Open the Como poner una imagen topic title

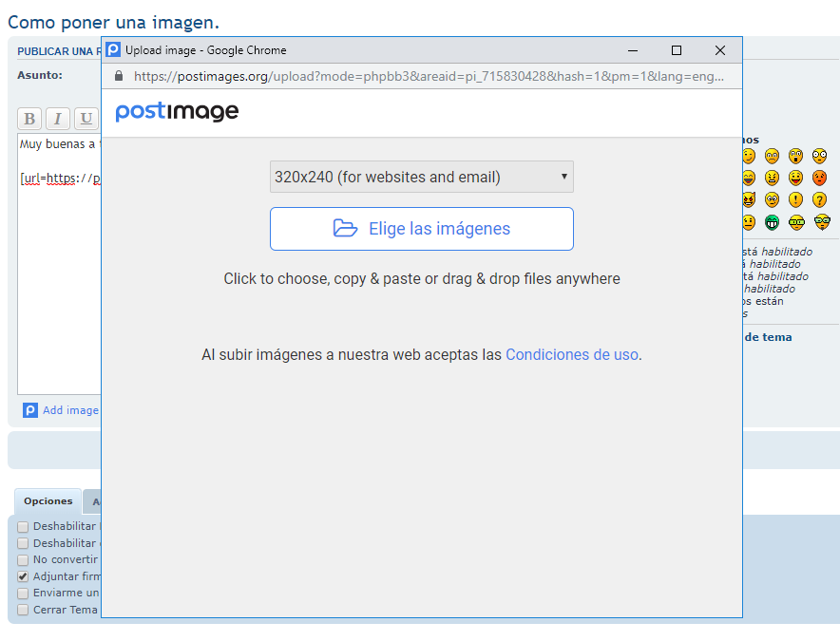114,23
